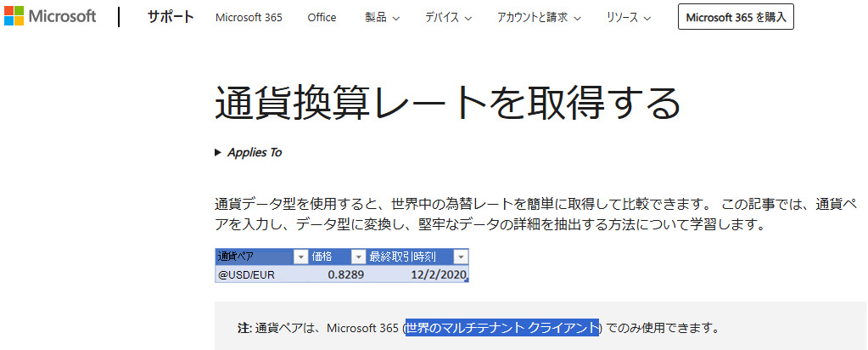868x350 pixels.
Task: Open the 通貨ペア column filter arrow
Action: tap(300, 257)
